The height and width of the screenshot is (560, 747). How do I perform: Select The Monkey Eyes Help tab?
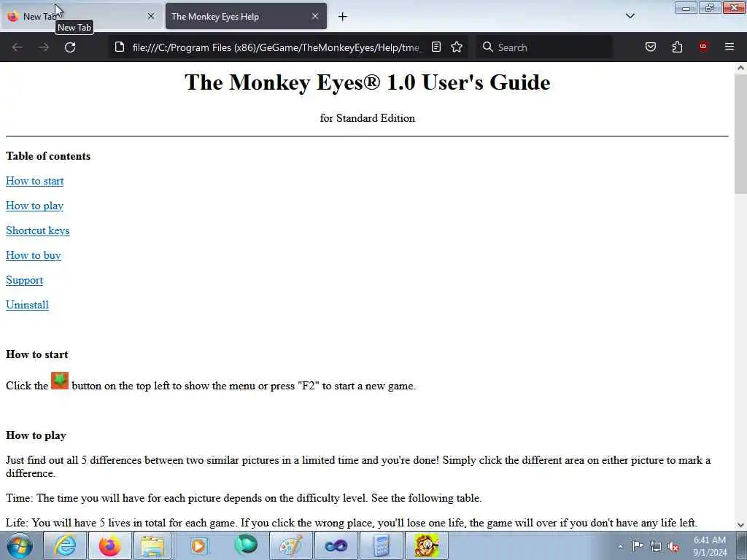tap(246, 16)
